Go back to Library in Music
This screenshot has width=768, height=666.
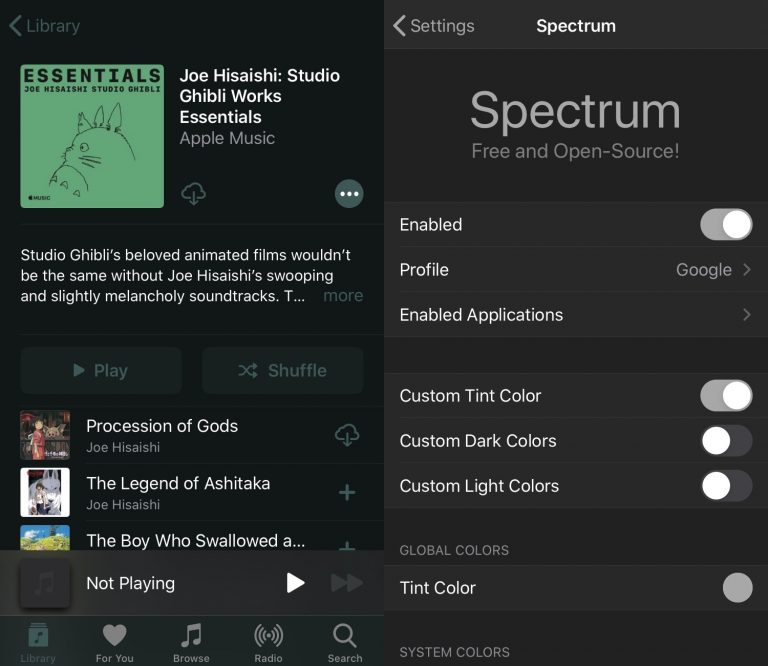[45, 25]
